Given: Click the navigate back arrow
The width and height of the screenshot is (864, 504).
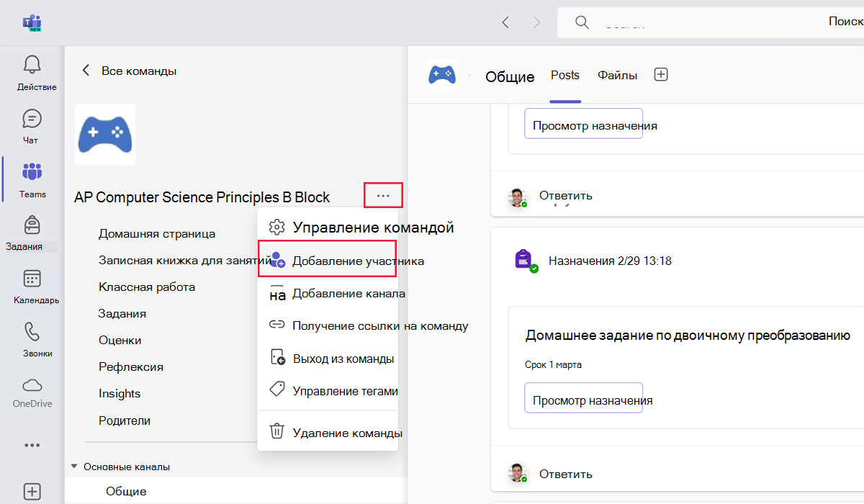Looking at the screenshot, I should (505, 22).
